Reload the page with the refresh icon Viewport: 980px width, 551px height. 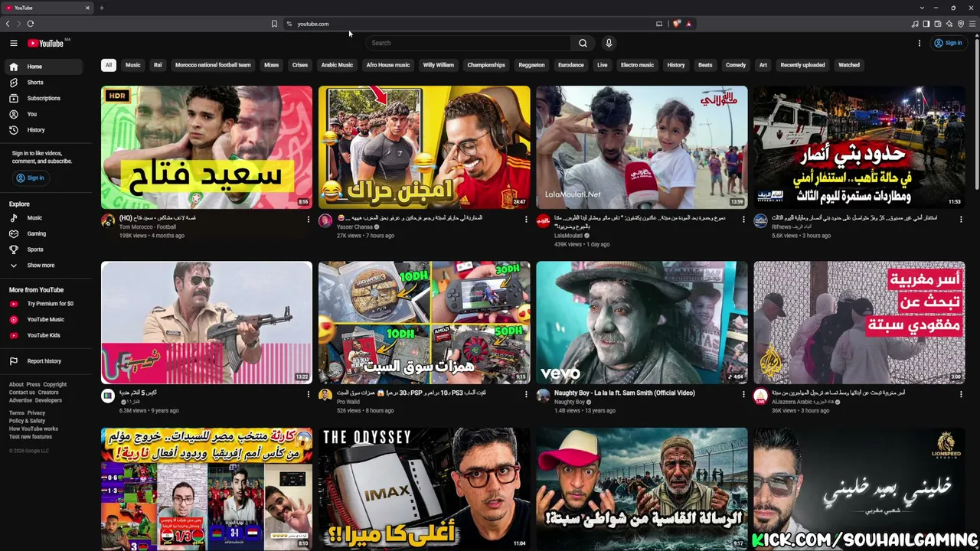[x=31, y=24]
